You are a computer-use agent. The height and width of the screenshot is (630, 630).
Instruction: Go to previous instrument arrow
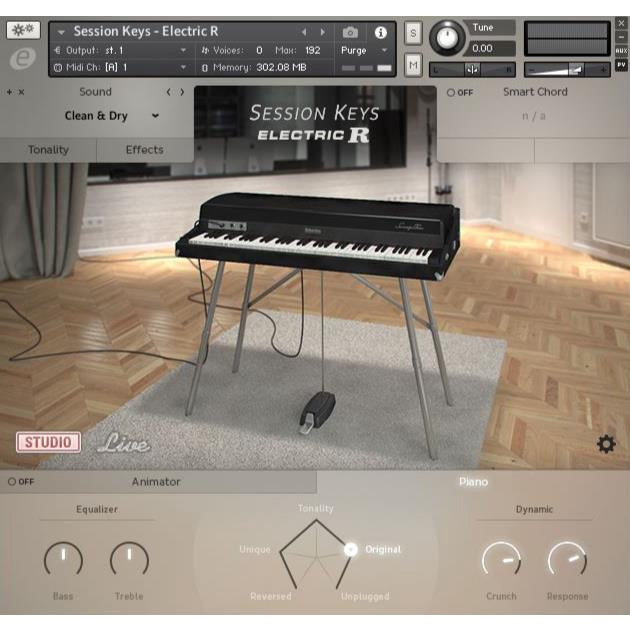[304, 32]
